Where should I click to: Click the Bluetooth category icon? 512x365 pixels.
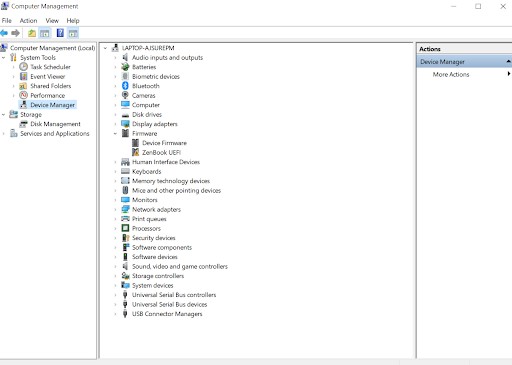tap(125, 86)
